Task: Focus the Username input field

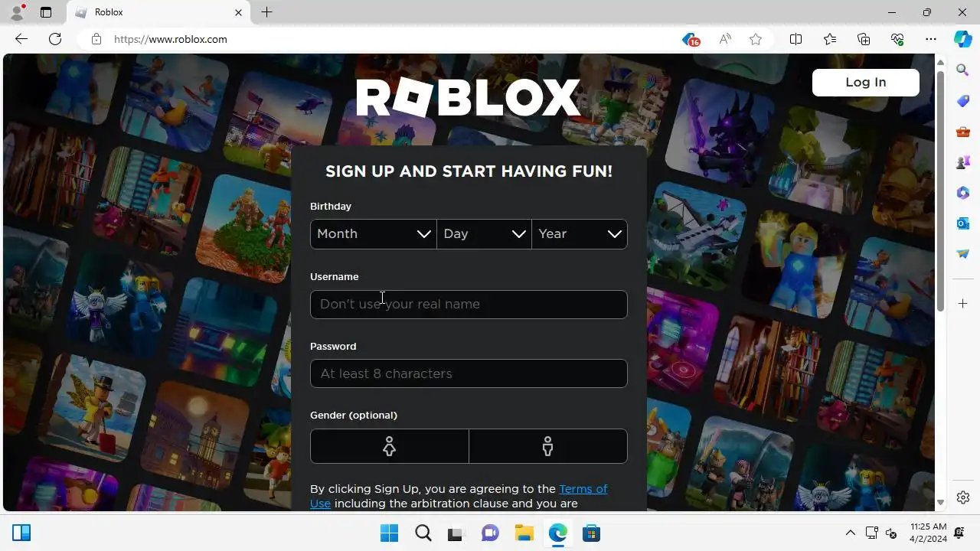Action: point(469,305)
